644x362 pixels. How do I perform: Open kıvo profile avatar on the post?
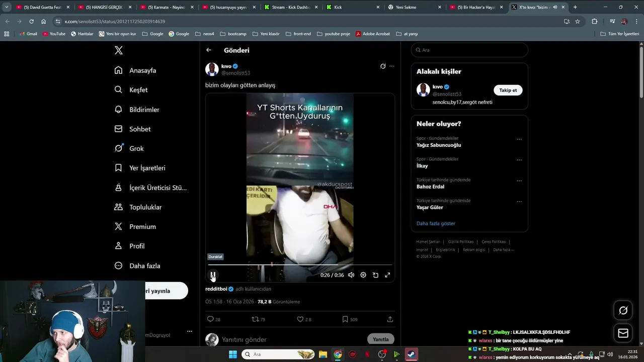(212, 69)
